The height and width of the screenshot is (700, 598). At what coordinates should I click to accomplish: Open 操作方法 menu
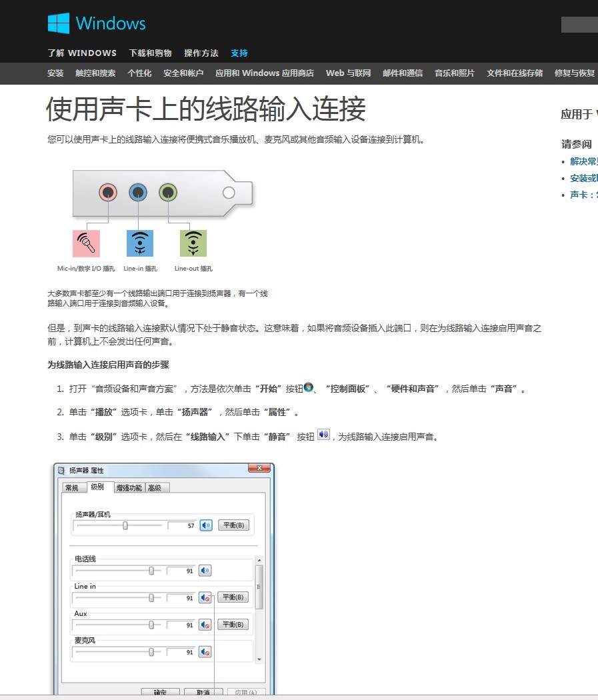tap(201, 53)
